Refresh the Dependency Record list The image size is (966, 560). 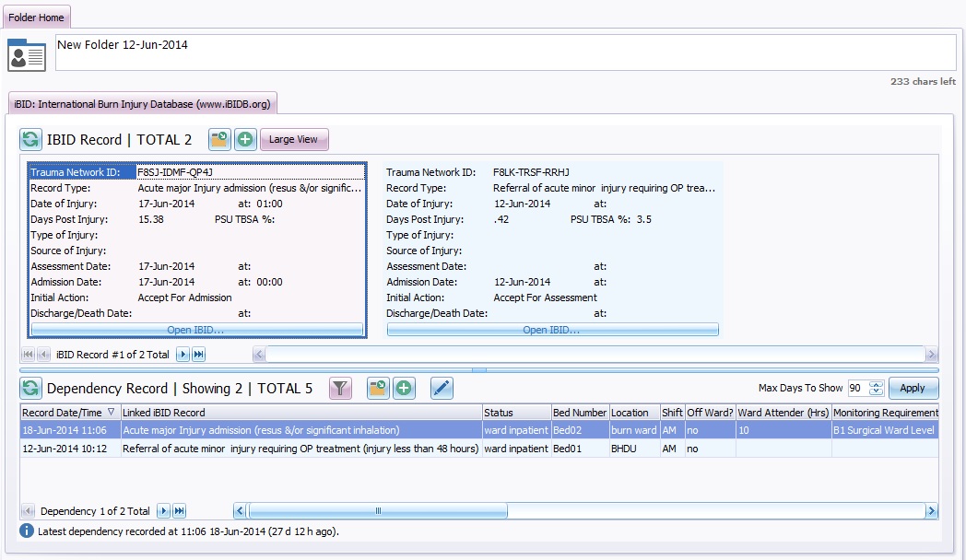pos(31,389)
